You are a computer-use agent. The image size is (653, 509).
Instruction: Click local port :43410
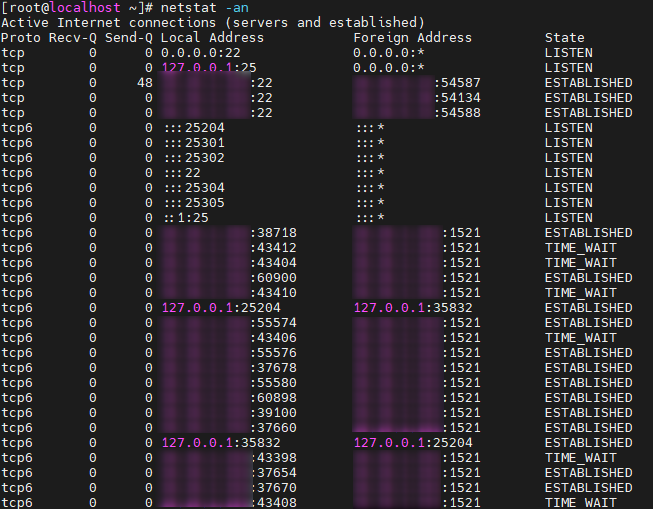pyautogui.click(x=273, y=293)
